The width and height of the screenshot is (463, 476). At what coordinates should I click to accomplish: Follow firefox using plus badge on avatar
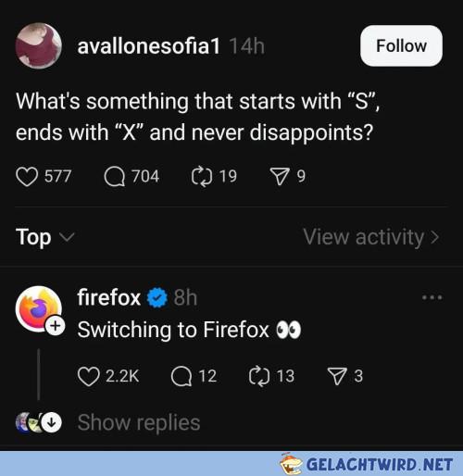56,326
